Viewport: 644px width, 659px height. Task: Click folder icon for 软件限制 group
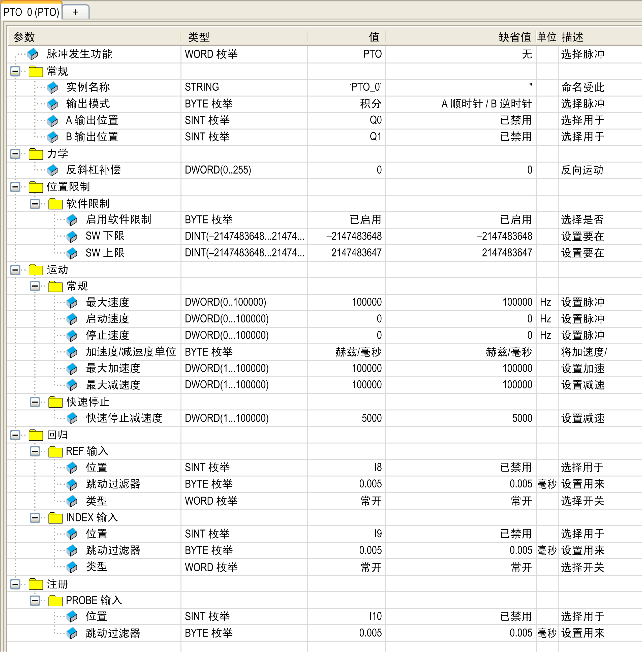pos(55,204)
